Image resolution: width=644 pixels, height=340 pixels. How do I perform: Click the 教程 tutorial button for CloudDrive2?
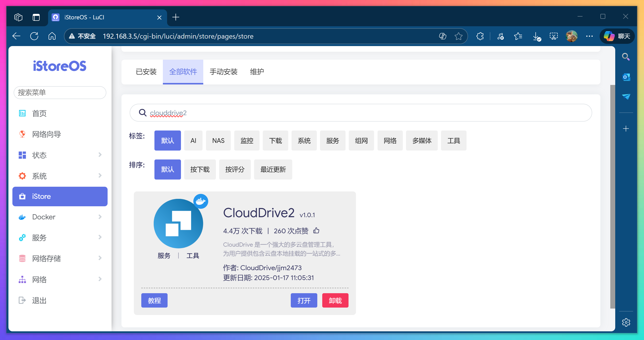(154, 300)
